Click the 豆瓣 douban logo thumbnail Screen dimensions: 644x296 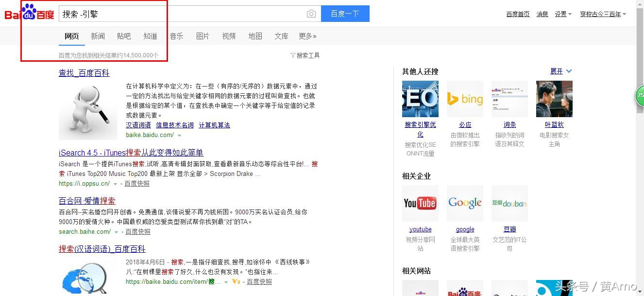pos(509,203)
